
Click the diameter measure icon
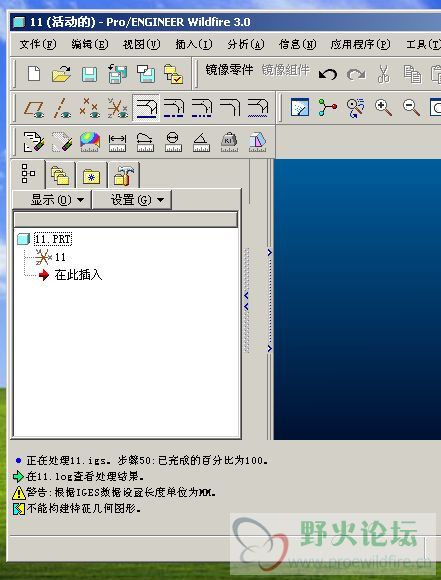(173, 142)
